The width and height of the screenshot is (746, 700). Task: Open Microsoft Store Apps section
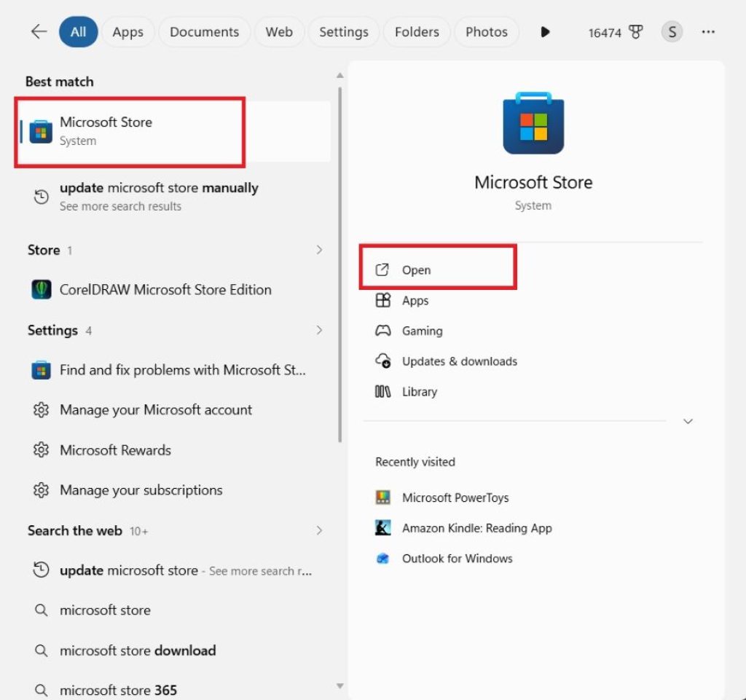coord(415,300)
